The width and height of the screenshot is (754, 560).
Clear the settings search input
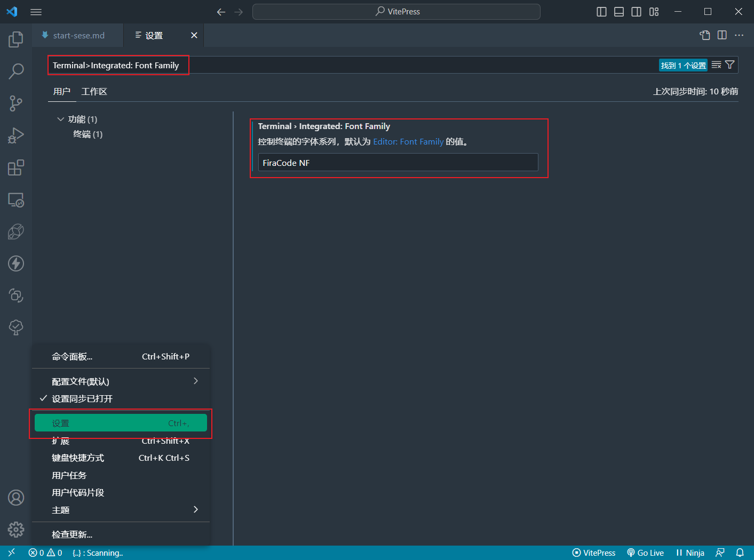(716, 65)
